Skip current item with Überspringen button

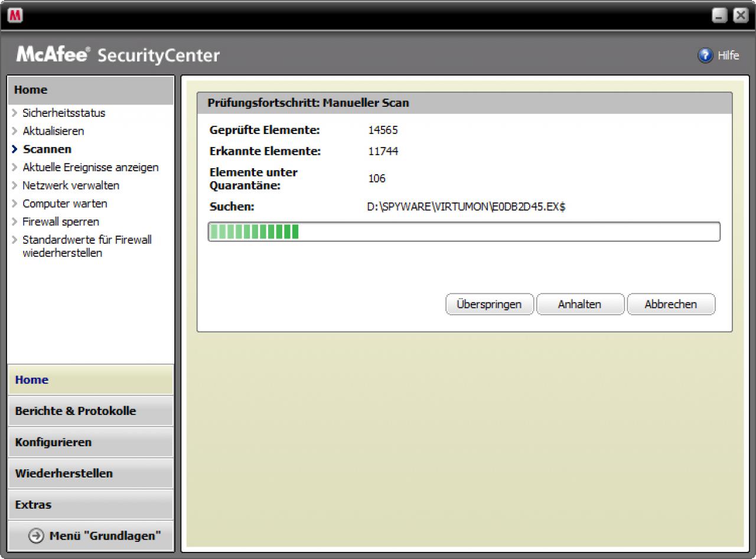click(x=489, y=305)
